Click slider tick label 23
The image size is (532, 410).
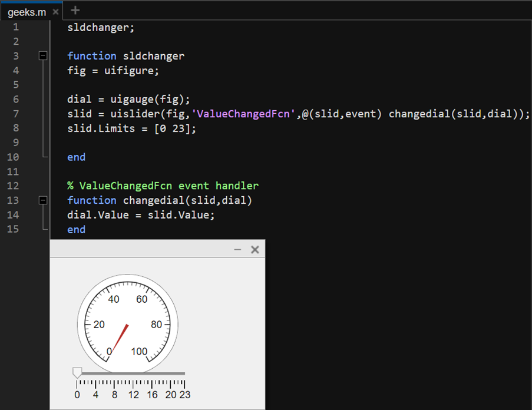(x=185, y=395)
